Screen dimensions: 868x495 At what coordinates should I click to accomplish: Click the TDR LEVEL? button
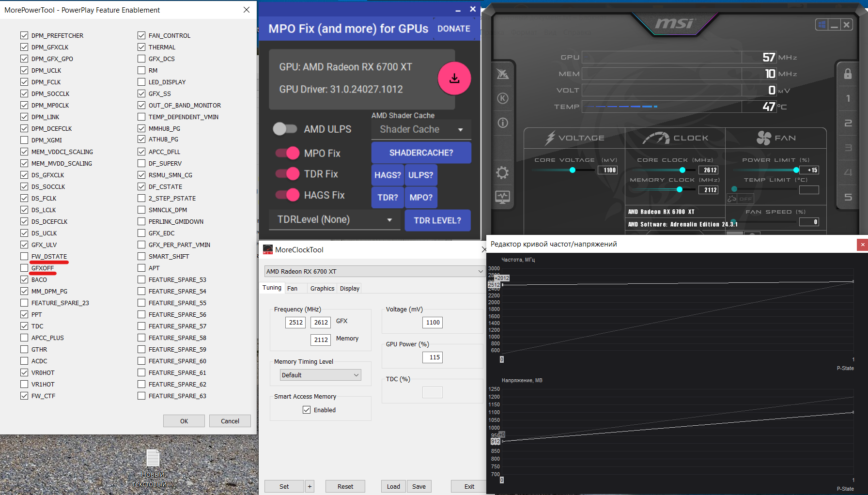point(437,220)
